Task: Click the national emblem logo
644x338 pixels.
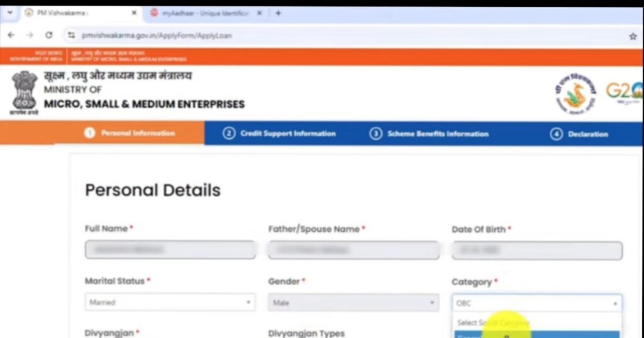Action: point(24,93)
